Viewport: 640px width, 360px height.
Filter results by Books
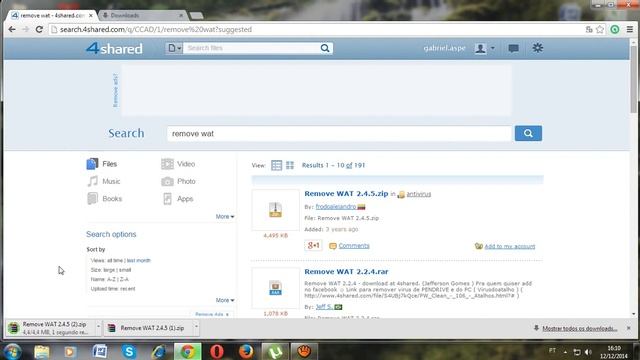[104, 199]
